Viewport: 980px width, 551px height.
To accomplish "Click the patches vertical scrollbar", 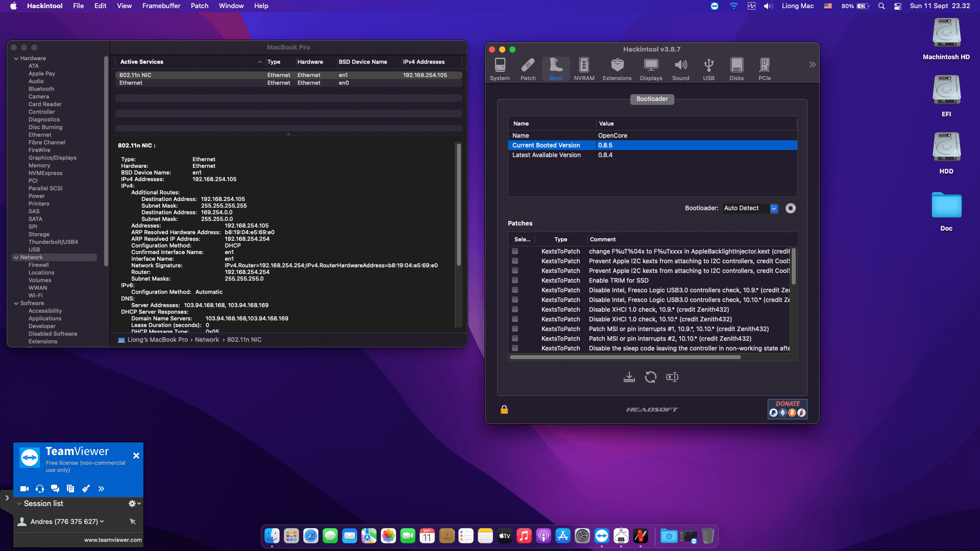I will [x=793, y=266].
